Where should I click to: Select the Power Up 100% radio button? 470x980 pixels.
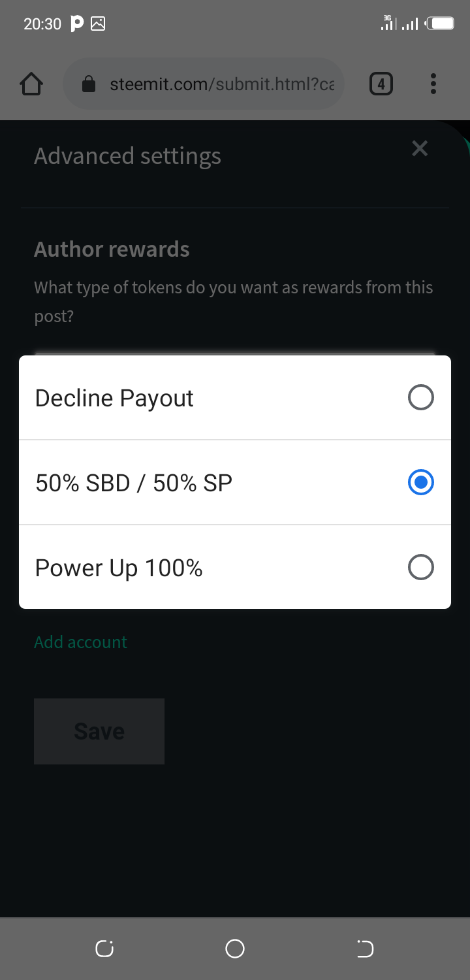tap(420, 567)
